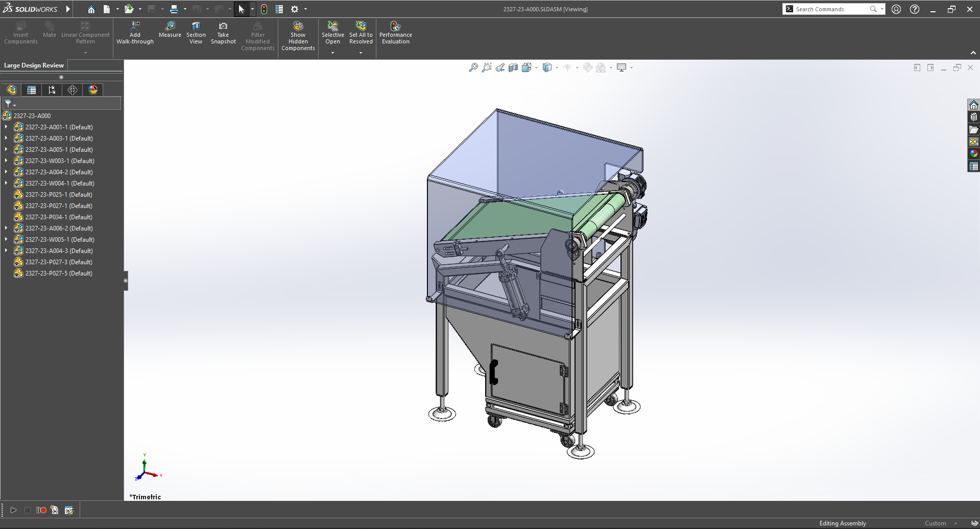This screenshot has height=529, width=980.
Task: Collapse the ribbon with the chevron arrow
Action: (973, 53)
